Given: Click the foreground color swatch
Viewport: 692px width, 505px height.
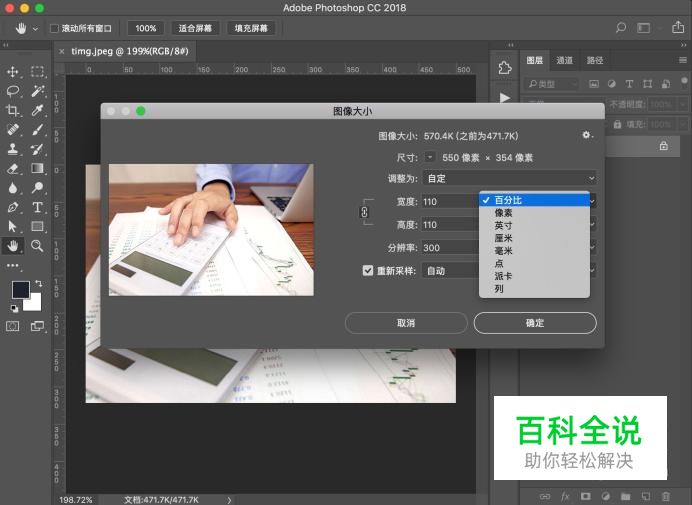Looking at the screenshot, I should 20,290.
